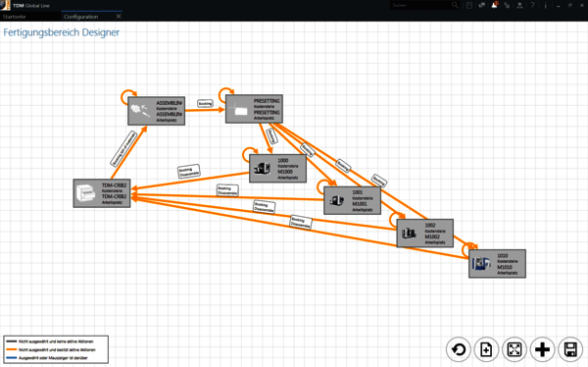Click the search magnifier icon
This screenshot has width=588, height=367.
pos(455,5)
